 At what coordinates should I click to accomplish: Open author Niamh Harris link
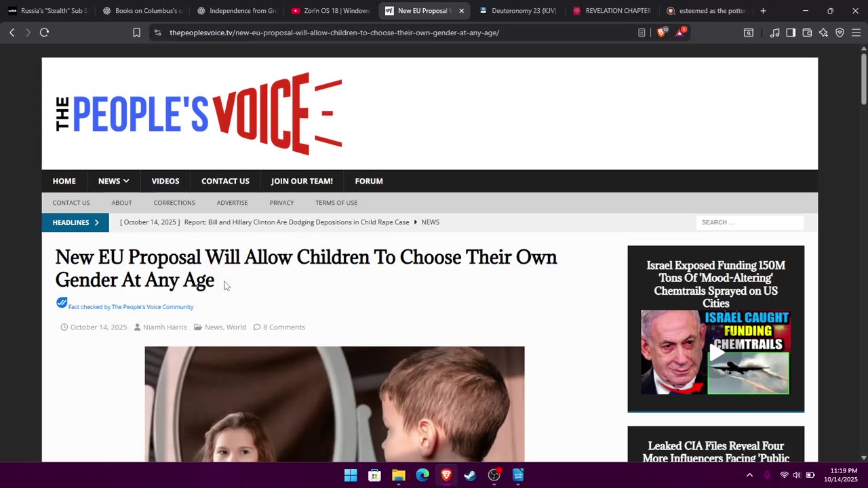click(165, 327)
